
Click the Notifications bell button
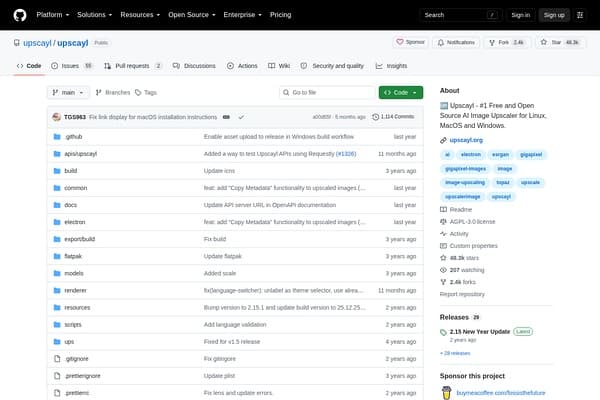click(x=456, y=42)
